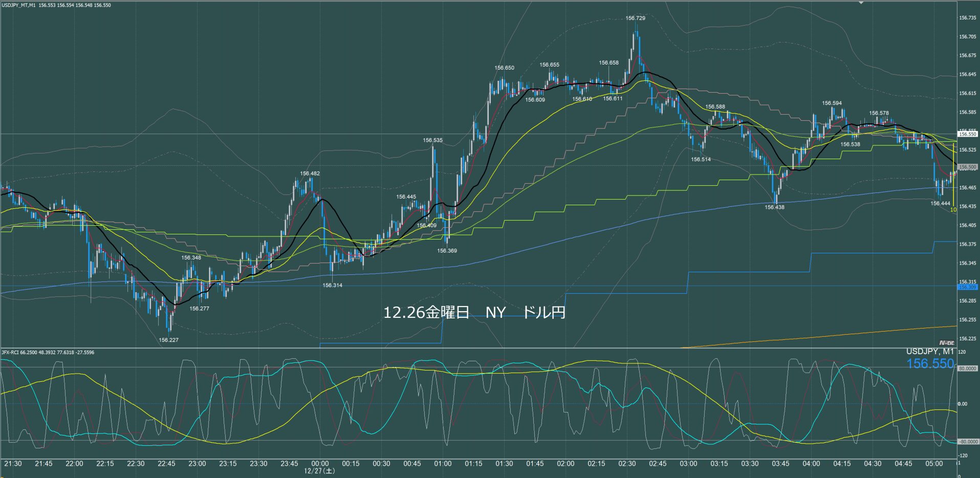Click the -80.0000 RCI level tag
Viewport: 980px width, 478px height.
coord(967,442)
